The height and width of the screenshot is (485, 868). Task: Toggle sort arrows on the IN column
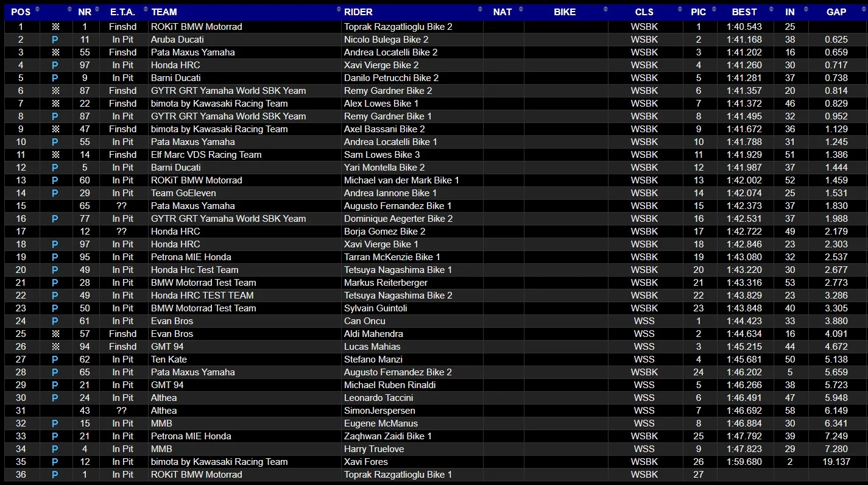click(805, 10)
